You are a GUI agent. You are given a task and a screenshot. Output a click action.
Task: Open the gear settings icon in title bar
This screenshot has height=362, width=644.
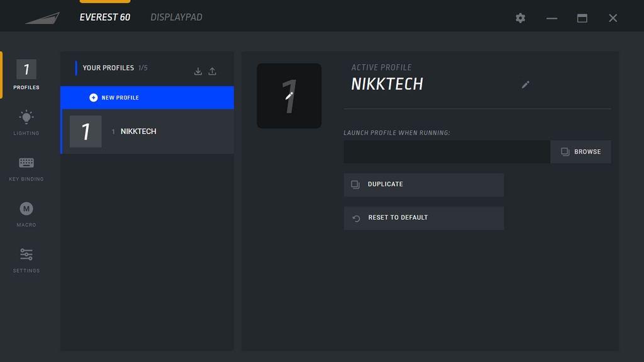[520, 18]
